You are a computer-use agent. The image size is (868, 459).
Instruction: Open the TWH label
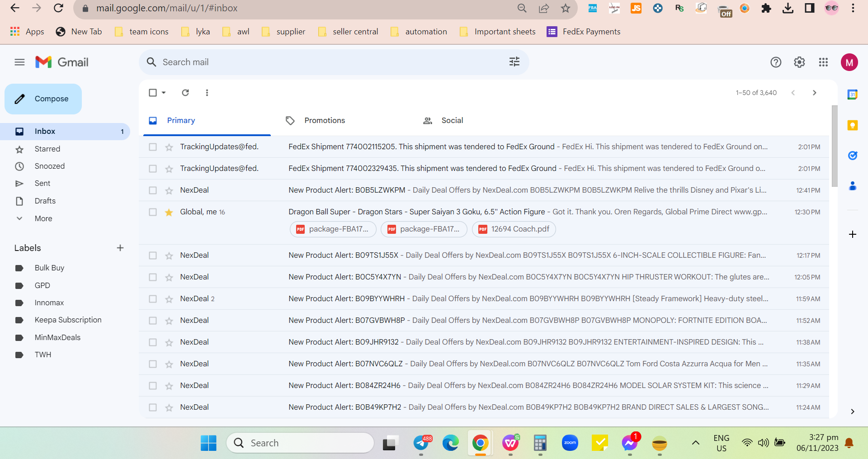pyautogui.click(x=43, y=355)
